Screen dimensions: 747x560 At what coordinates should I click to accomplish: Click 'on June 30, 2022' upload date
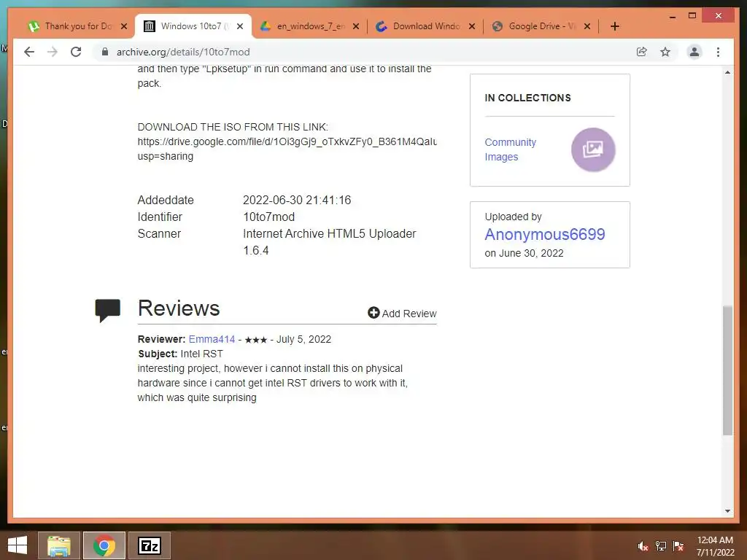524,253
